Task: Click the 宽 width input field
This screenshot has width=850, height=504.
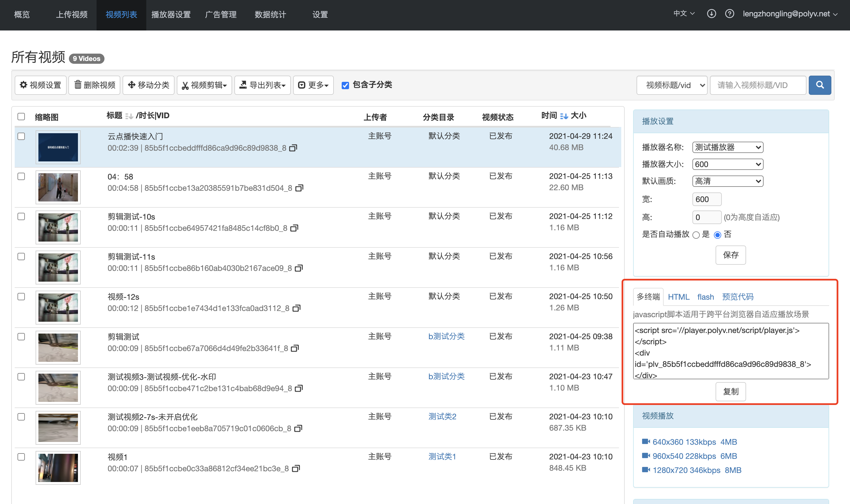Action: pyautogui.click(x=707, y=199)
